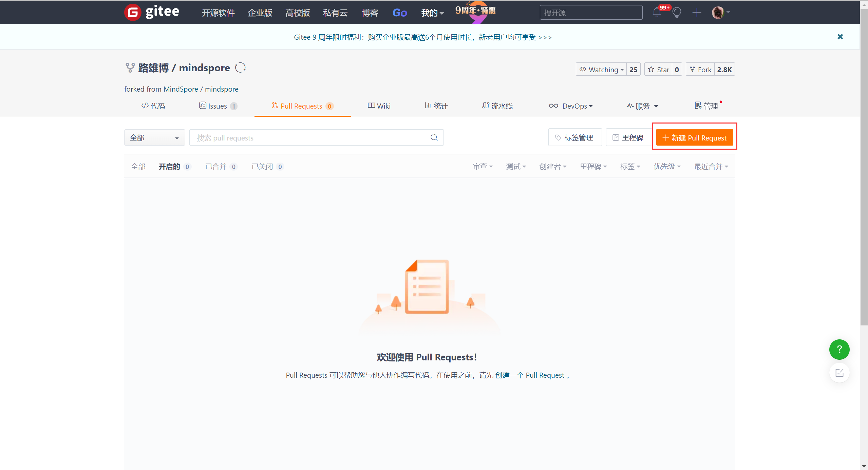The width and height of the screenshot is (868, 470).
Task: Click the 新建 Pull Request button
Action: click(x=694, y=138)
